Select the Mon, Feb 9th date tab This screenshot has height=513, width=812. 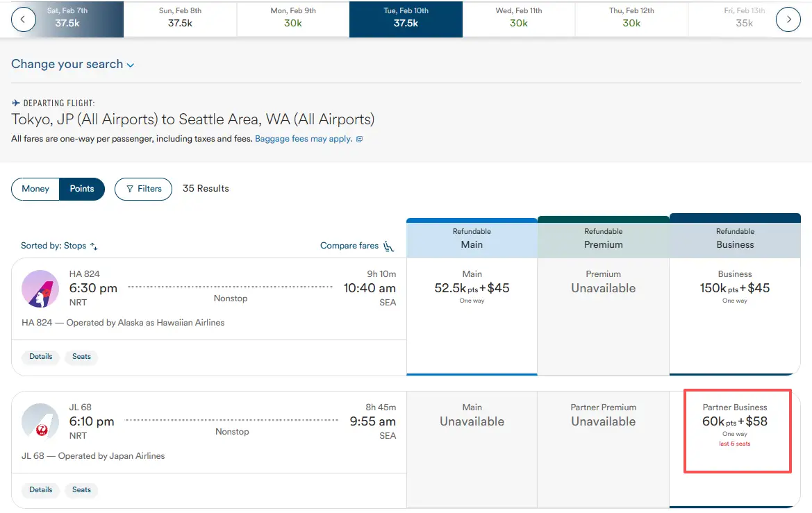tap(293, 18)
